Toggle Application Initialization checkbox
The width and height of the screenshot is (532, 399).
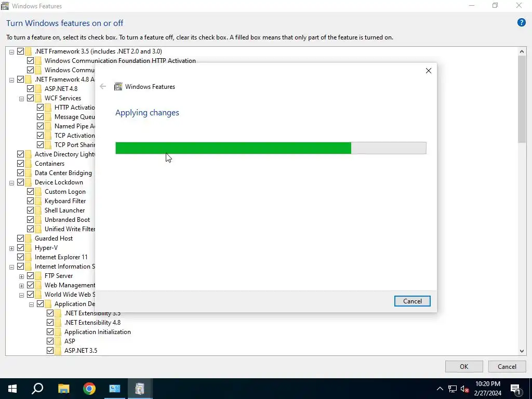click(50, 332)
